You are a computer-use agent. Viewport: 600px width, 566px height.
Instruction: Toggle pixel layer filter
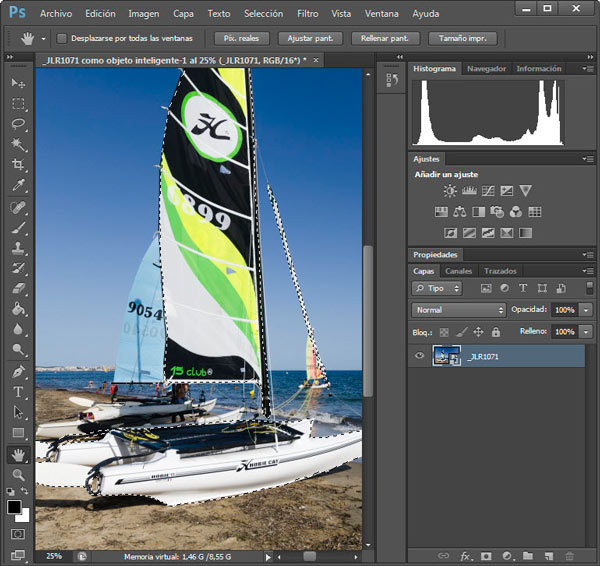pyautogui.click(x=486, y=289)
